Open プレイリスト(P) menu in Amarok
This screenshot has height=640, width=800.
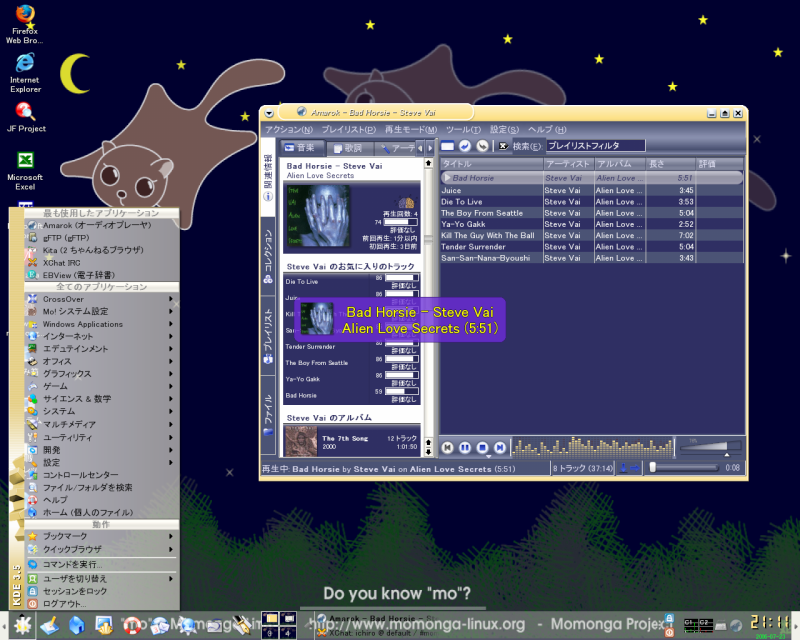[x=348, y=130]
